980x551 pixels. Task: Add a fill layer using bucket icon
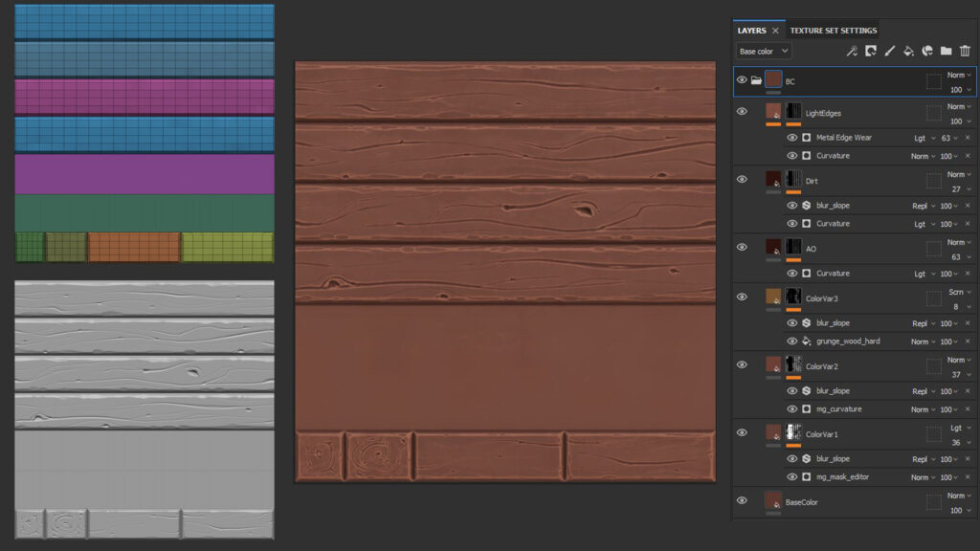(908, 52)
